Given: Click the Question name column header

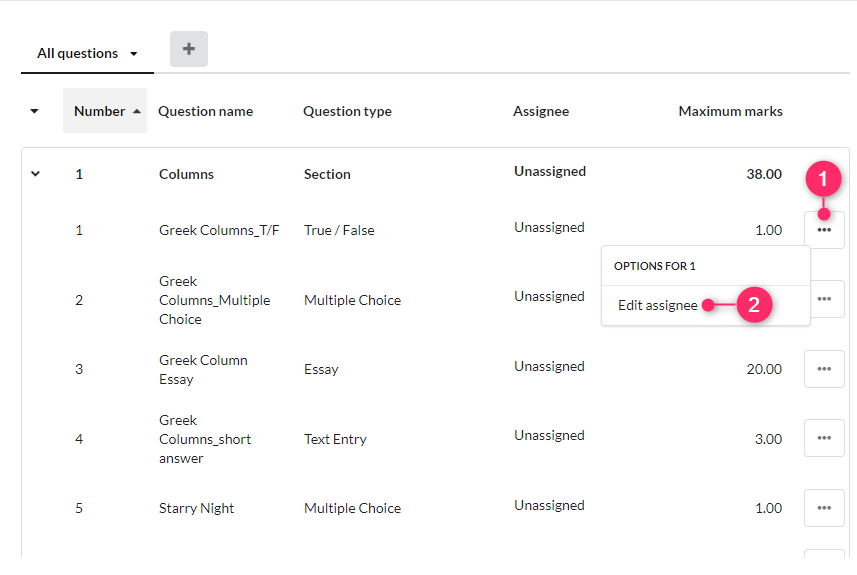Looking at the screenshot, I should pos(206,111).
